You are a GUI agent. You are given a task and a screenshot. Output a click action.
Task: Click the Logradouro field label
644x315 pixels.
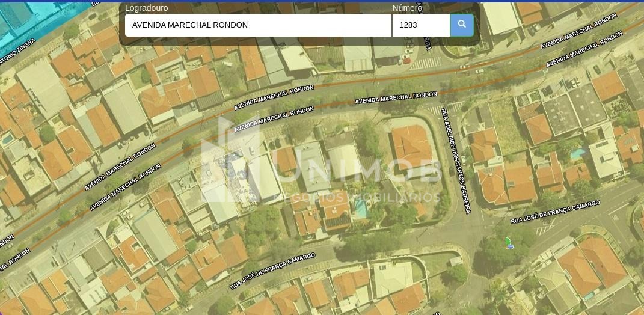click(x=146, y=8)
